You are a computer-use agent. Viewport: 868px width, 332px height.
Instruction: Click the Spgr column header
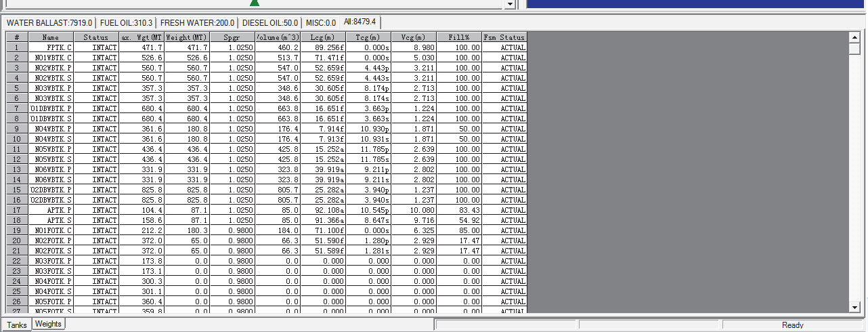click(x=232, y=37)
